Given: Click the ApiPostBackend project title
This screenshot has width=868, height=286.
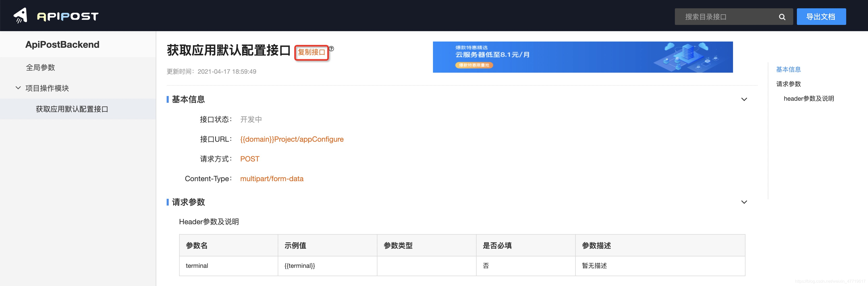Looking at the screenshot, I should click(x=62, y=44).
